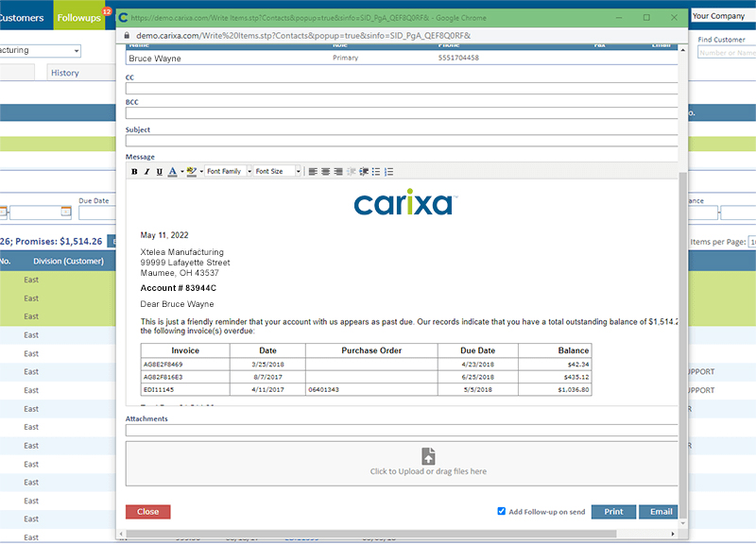The width and height of the screenshot is (756, 545).
Task: Insert a numbered list
Action: click(x=389, y=172)
